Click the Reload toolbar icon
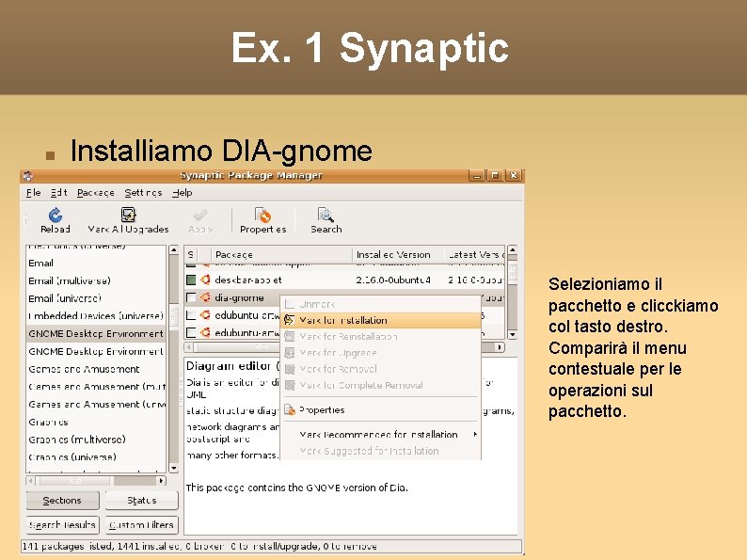The height and width of the screenshot is (560, 747). tap(56, 215)
